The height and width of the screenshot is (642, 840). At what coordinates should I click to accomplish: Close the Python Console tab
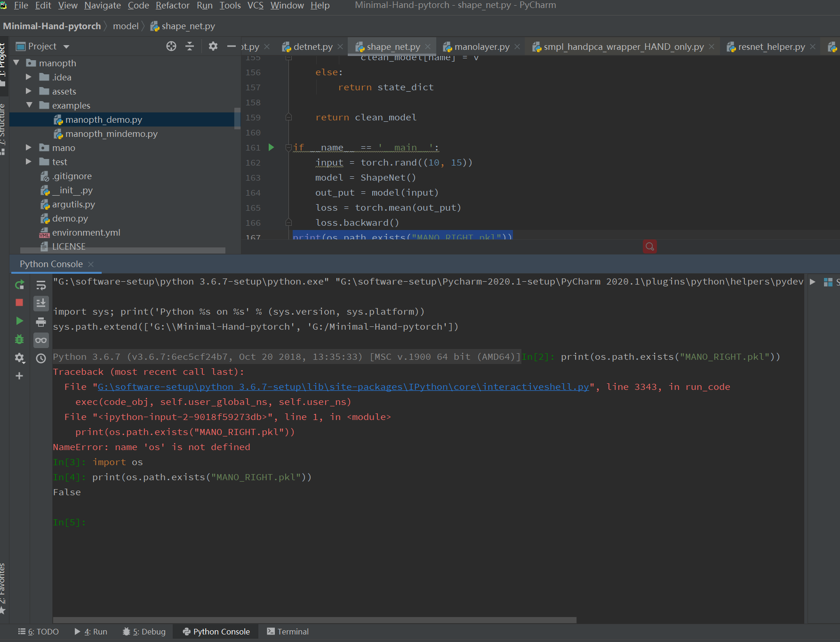click(91, 264)
